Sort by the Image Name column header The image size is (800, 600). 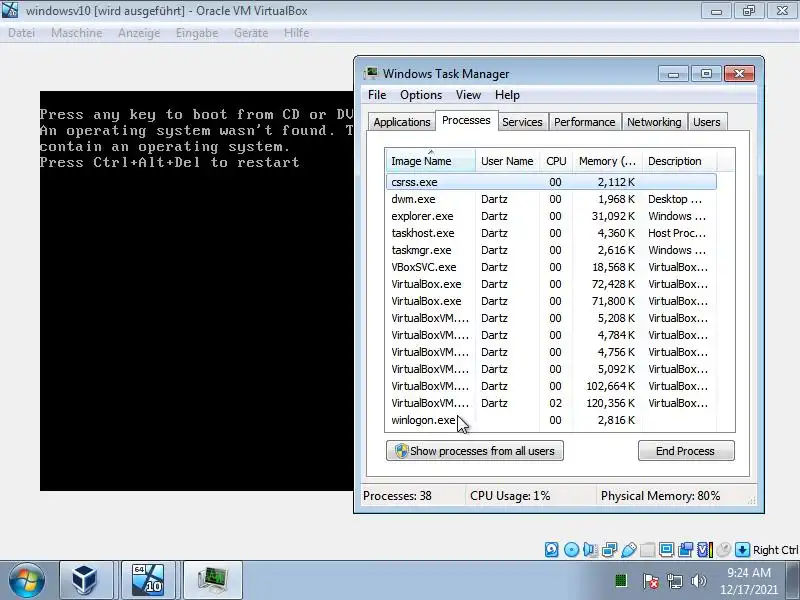431,161
